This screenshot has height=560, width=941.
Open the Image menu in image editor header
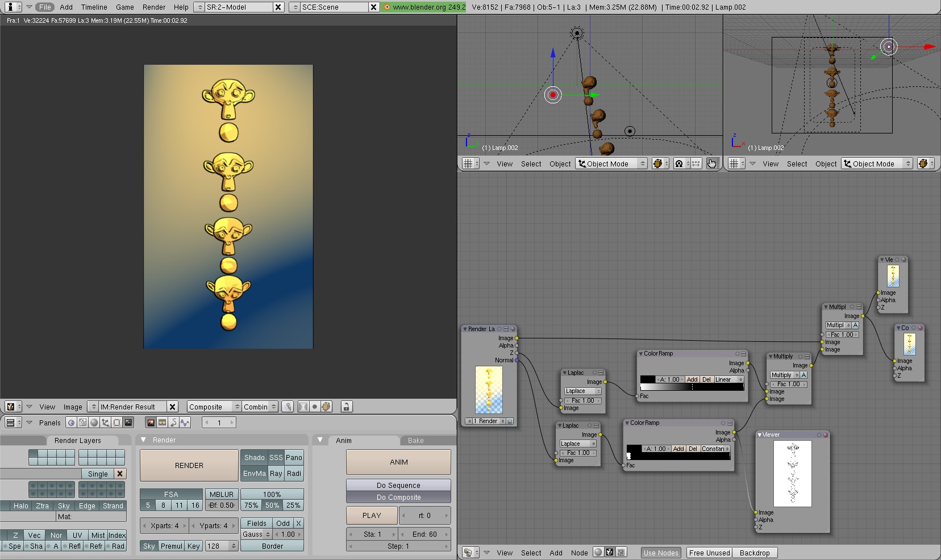pyautogui.click(x=73, y=407)
